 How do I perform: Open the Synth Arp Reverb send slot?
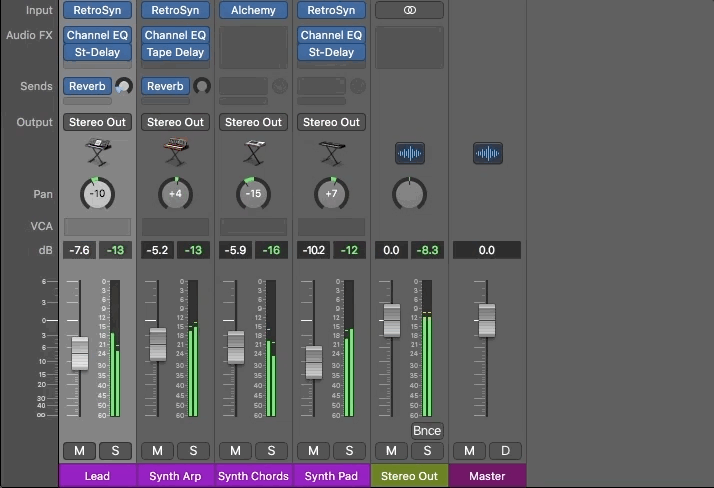(x=165, y=86)
